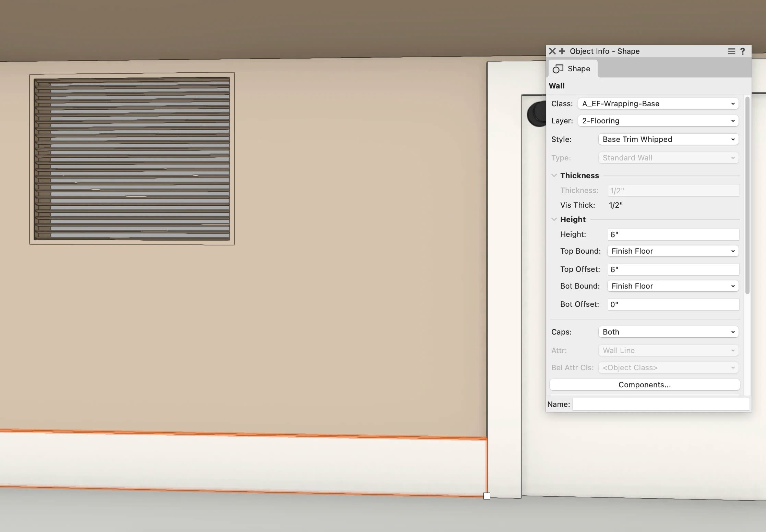Open the Class dropdown A_EF-Wrapping-Base
The image size is (766, 532).
coord(658,104)
